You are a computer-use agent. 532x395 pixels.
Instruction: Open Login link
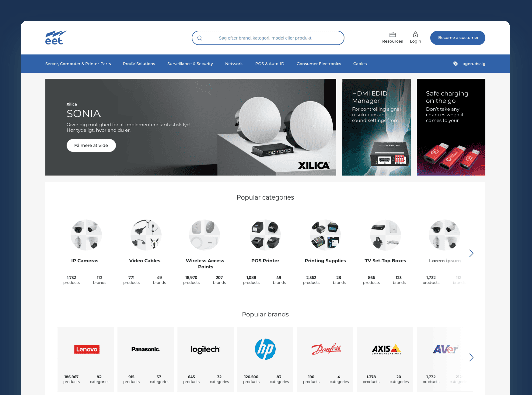coord(415,41)
